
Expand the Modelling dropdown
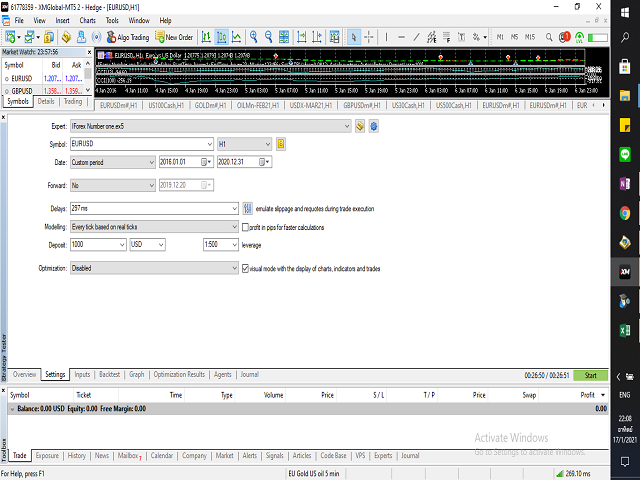click(x=232, y=227)
